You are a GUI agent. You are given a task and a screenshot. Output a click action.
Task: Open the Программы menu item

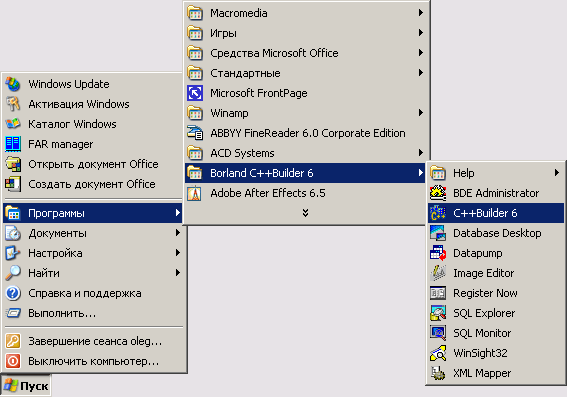[93, 213]
